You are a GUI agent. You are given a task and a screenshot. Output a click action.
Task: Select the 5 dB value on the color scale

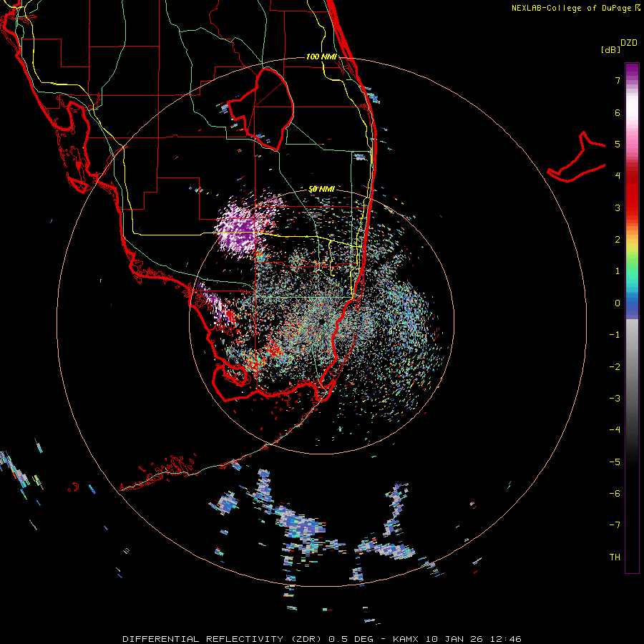(618, 144)
